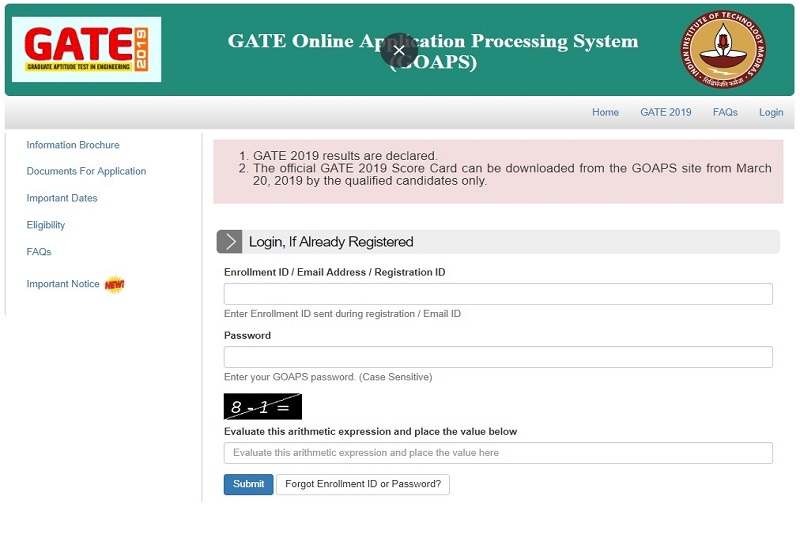Click the IIT Madras emblem
Viewport: 800px width, 533px height.
click(x=723, y=49)
